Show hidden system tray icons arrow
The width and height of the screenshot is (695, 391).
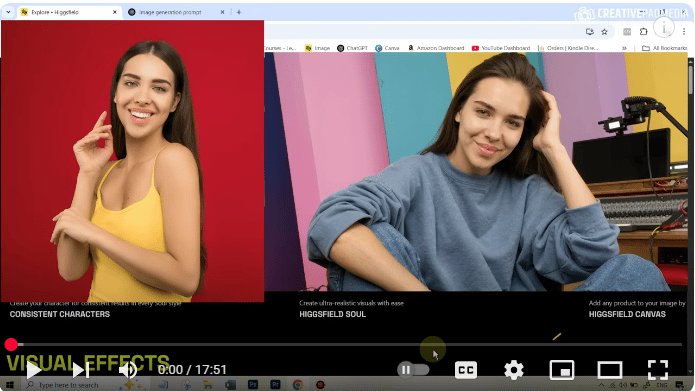[x=601, y=385]
